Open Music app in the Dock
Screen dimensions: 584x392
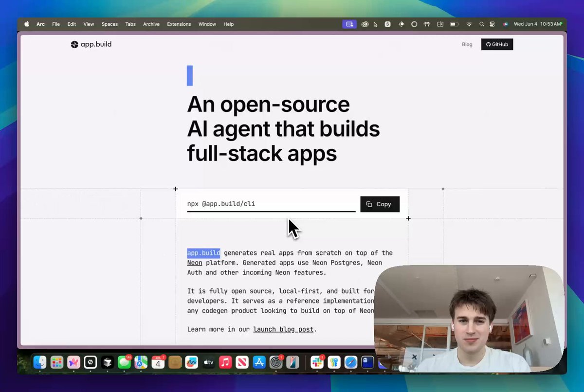click(x=225, y=362)
